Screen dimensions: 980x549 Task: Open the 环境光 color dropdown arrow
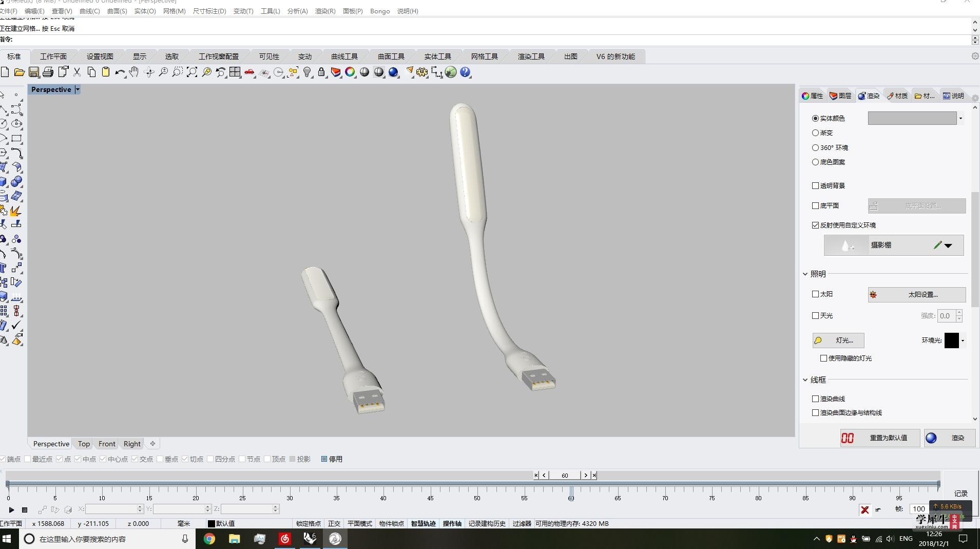tap(963, 340)
